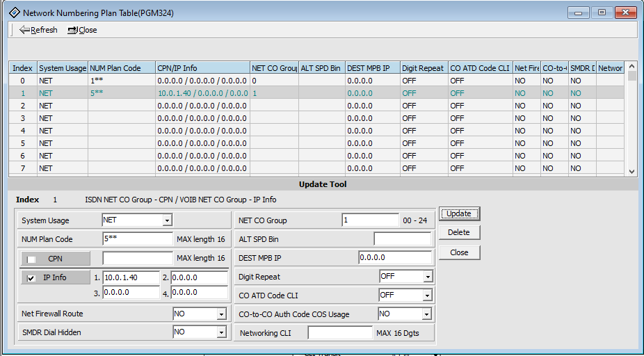Image resolution: width=644 pixels, height=356 pixels.
Task: Open the CO ATD Code CLI dropdown
Action: pos(427,296)
